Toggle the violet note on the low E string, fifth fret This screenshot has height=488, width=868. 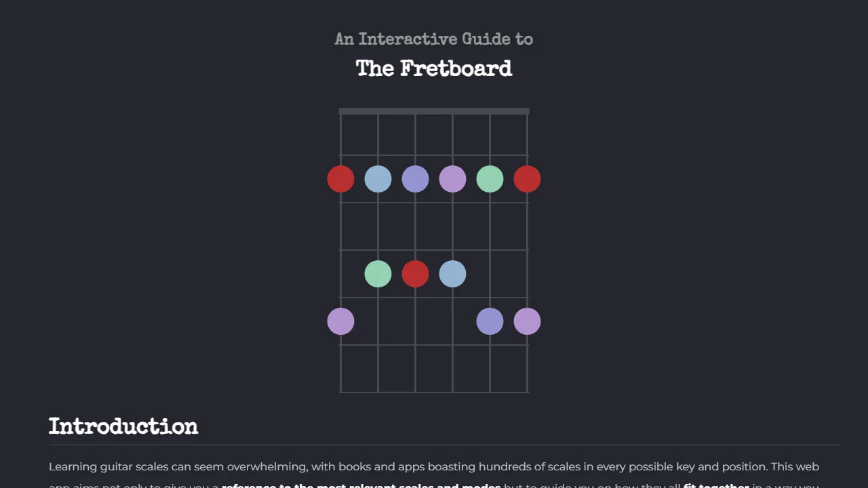(340, 321)
